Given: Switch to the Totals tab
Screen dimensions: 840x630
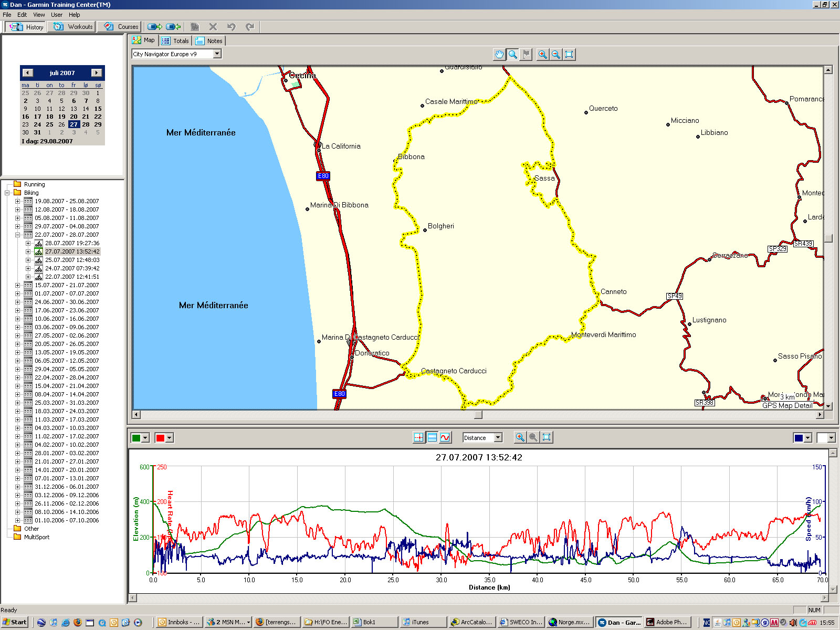Looking at the screenshot, I should coord(175,40).
